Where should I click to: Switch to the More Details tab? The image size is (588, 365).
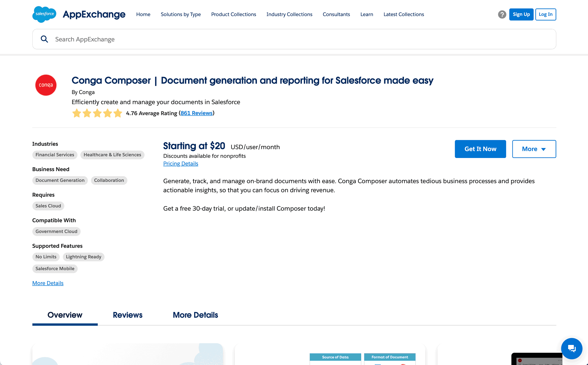click(195, 315)
